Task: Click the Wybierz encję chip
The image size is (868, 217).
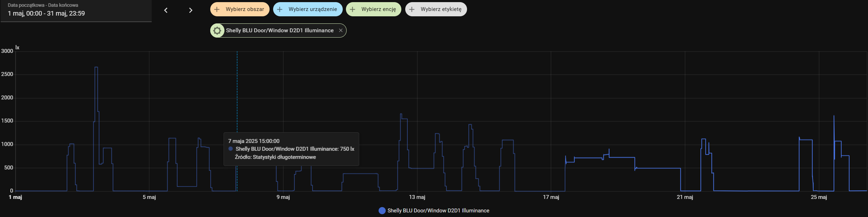Action: 374,9
